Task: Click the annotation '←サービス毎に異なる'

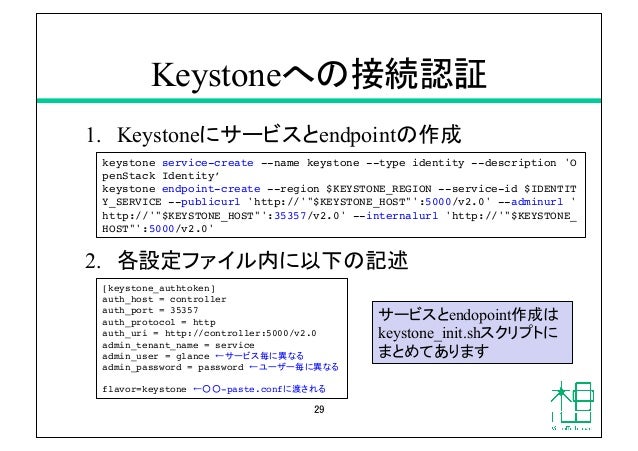Action: click(x=259, y=356)
